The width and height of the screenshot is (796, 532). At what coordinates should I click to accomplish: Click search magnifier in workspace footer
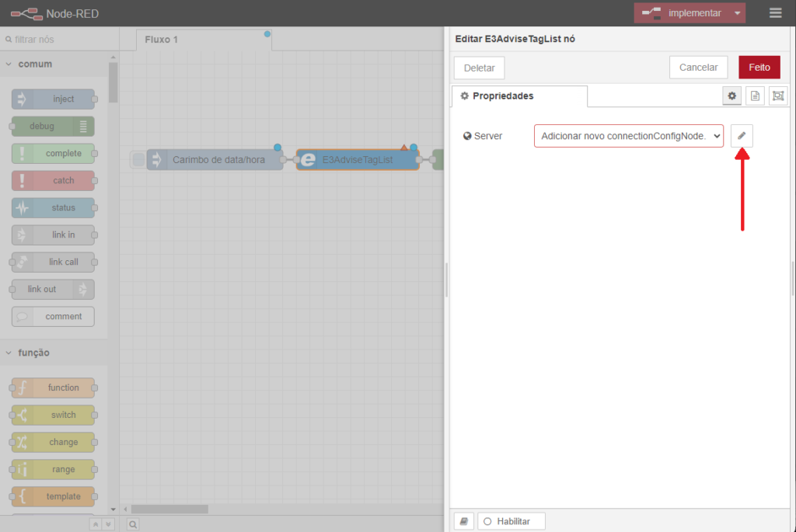point(132,525)
